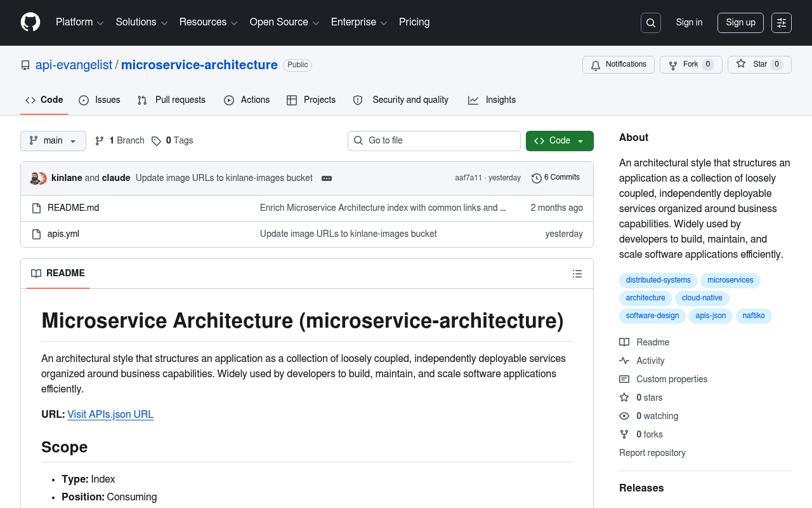Open the appearance settings icon button

coord(782,23)
